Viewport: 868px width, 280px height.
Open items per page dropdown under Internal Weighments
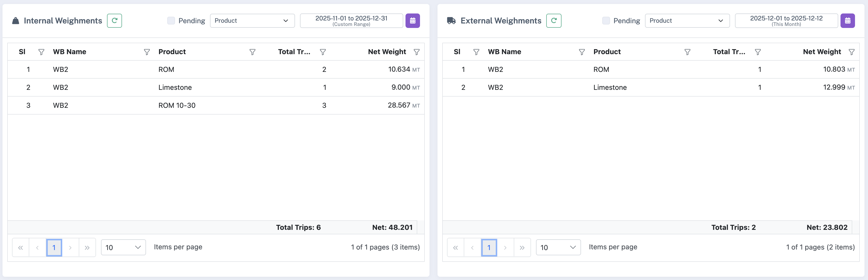pyautogui.click(x=123, y=247)
